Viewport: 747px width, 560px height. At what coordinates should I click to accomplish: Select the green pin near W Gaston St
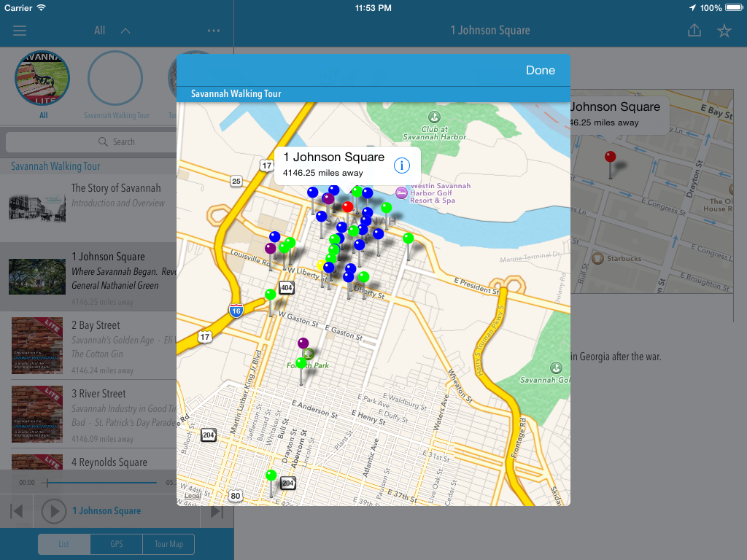271,295
